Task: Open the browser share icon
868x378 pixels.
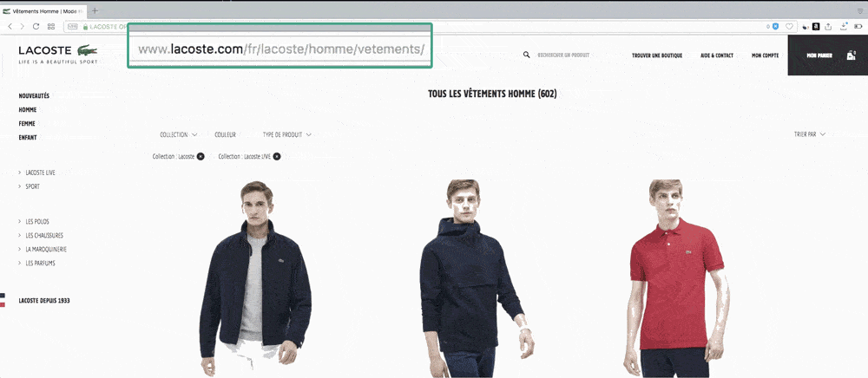Action: [x=829, y=26]
